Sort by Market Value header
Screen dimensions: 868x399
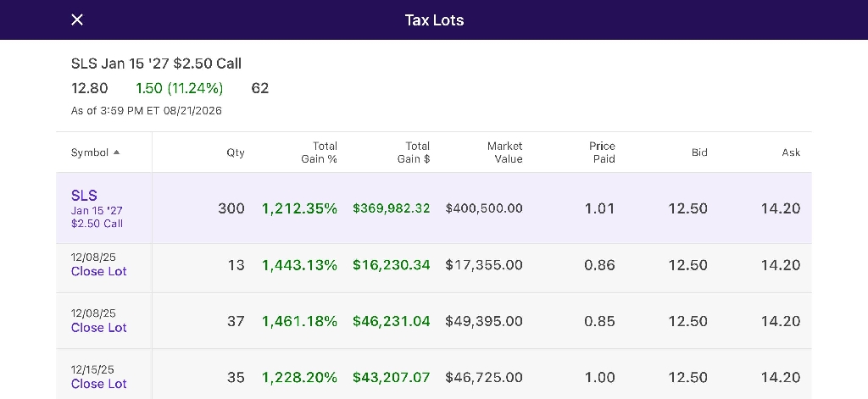[x=504, y=152]
